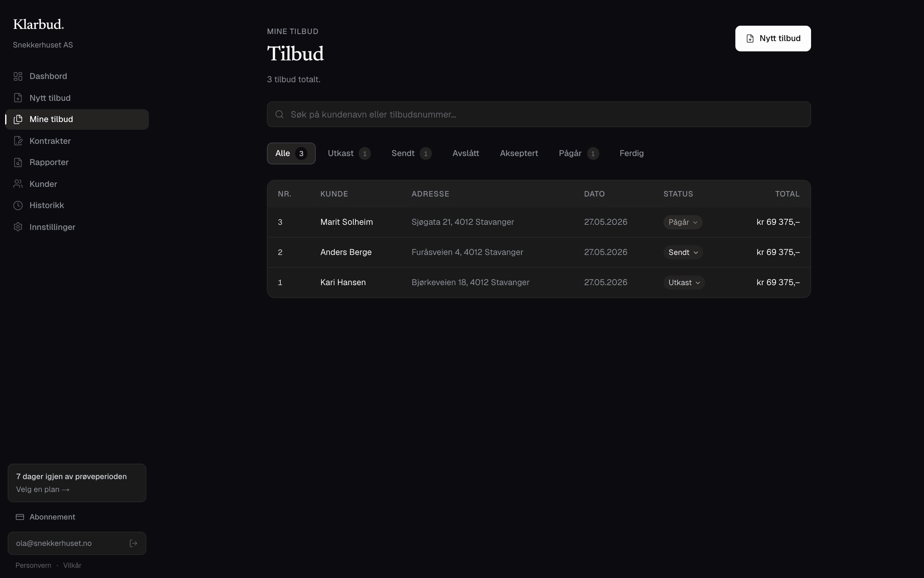The image size is (924, 578).
Task: Open Sendt status dropdown for Anders Berge
Action: [x=683, y=252]
